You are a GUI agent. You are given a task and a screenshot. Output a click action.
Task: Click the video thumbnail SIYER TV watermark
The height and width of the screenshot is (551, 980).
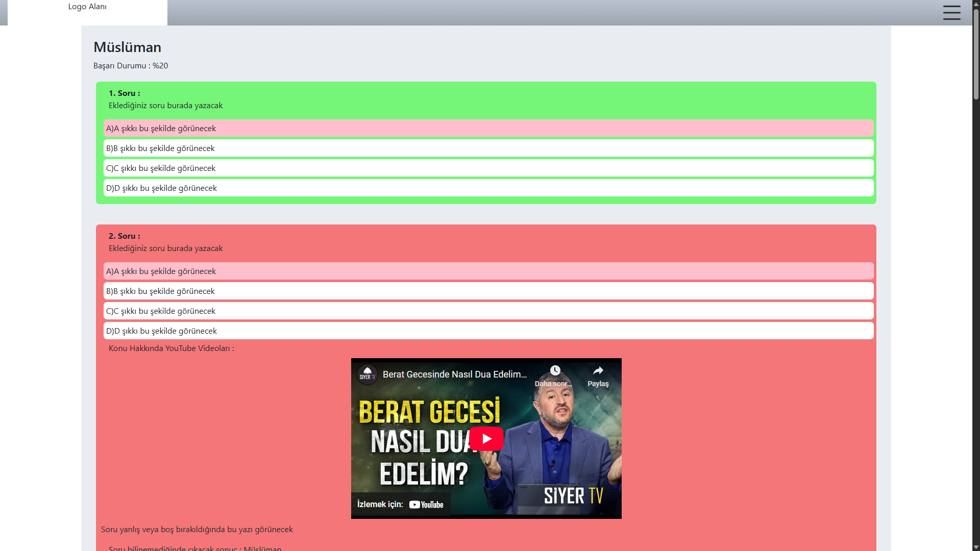(x=573, y=495)
